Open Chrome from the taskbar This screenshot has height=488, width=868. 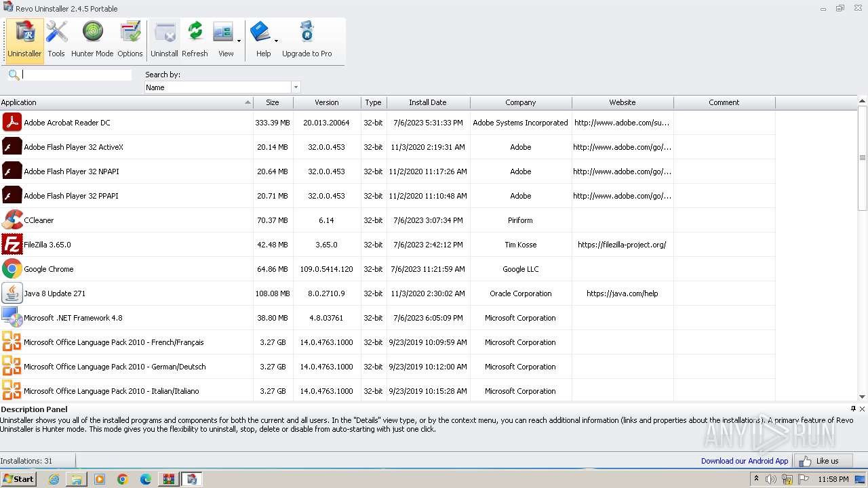pos(123,479)
